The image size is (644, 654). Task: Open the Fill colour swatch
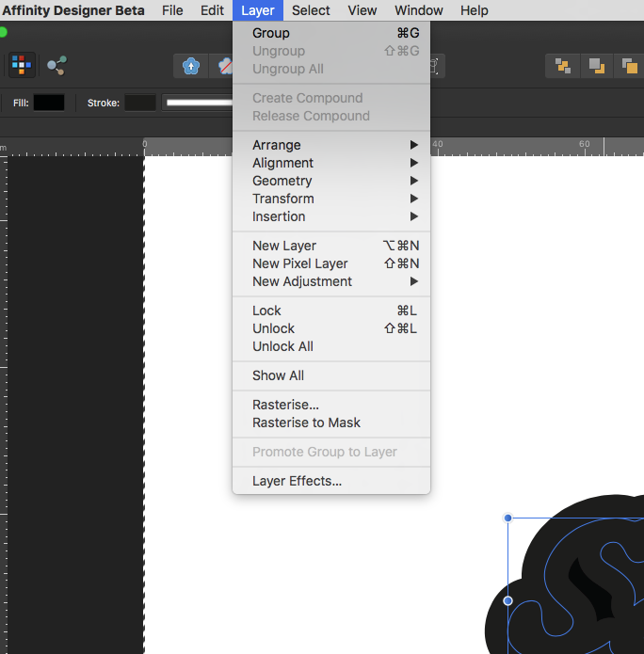click(x=49, y=103)
